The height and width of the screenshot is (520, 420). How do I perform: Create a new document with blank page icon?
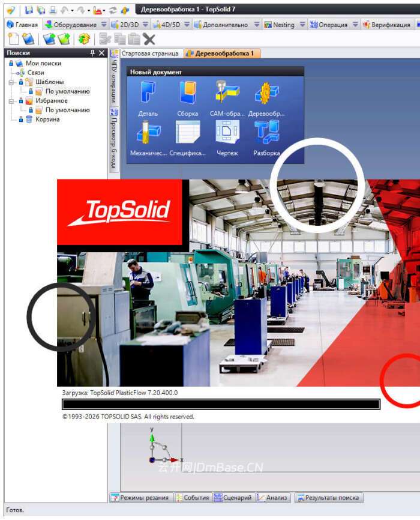pyautogui.click(x=13, y=39)
